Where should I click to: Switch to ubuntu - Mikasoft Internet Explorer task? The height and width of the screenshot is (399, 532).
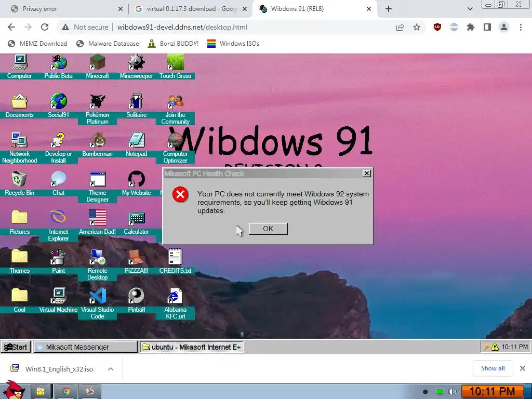(x=192, y=347)
